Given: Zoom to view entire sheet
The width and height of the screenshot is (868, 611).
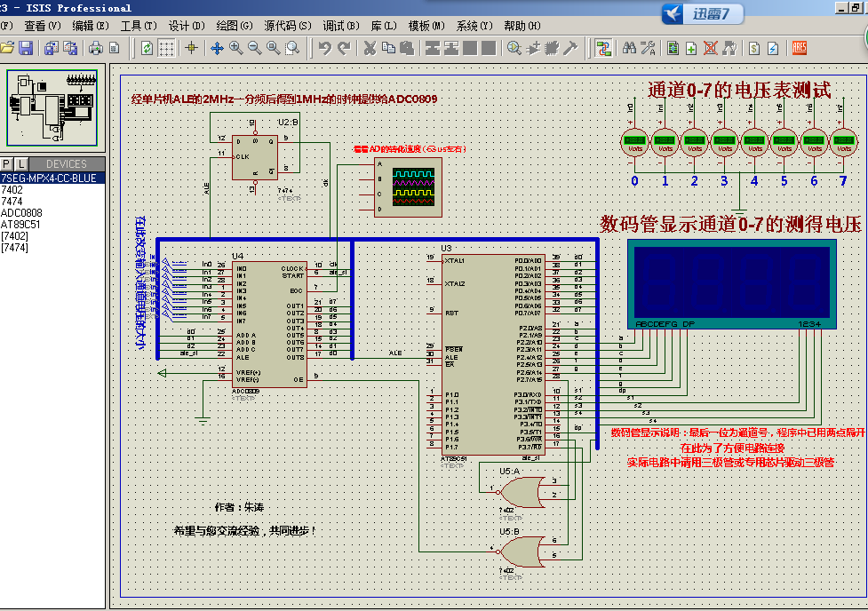Looking at the screenshot, I should (x=274, y=48).
